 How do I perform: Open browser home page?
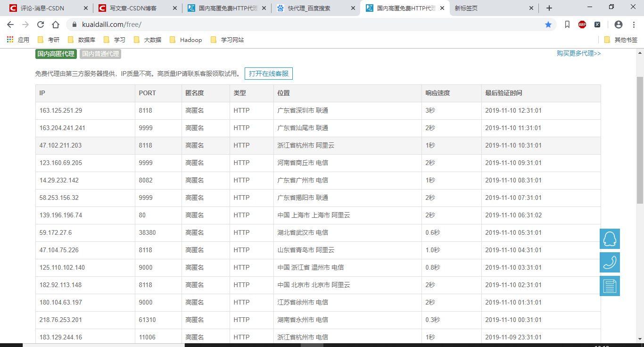pos(56,25)
